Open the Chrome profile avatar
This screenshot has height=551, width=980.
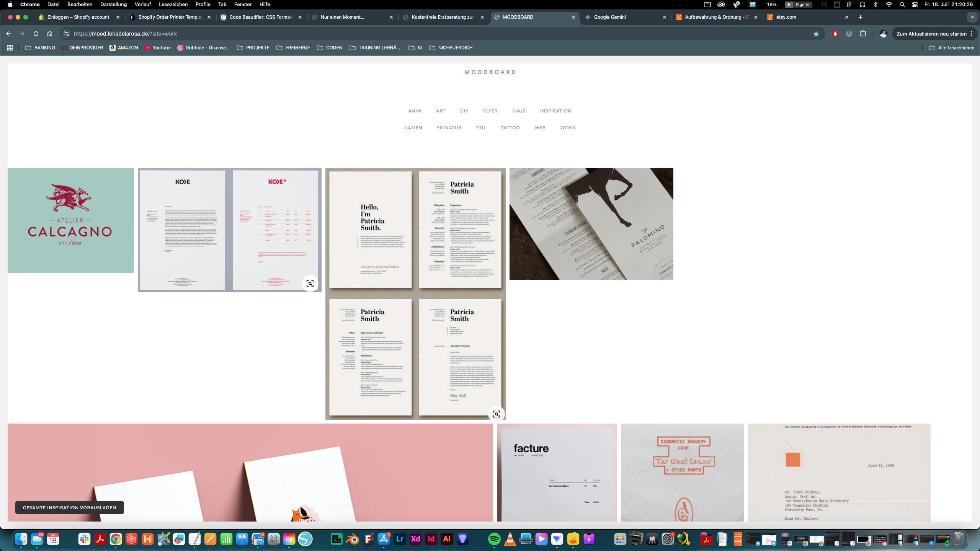click(x=884, y=34)
